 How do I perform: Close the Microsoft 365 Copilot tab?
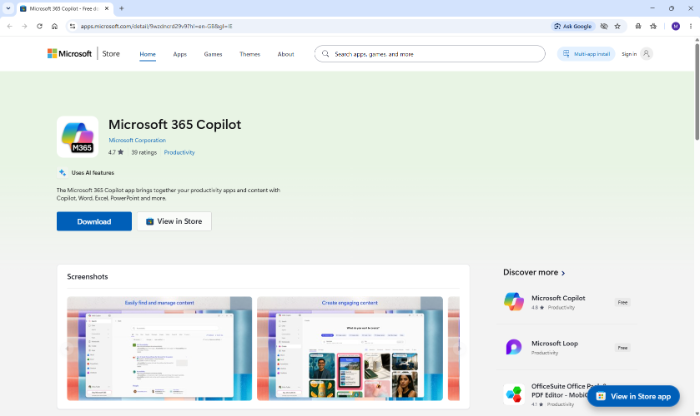pyautogui.click(x=107, y=8)
